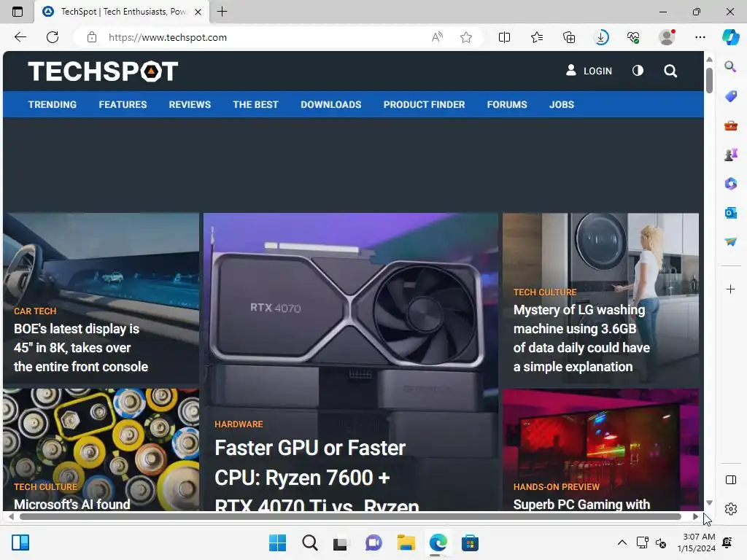The width and height of the screenshot is (747, 560).
Task: Click the horizontal scroll right arrow
Action: 695,517
